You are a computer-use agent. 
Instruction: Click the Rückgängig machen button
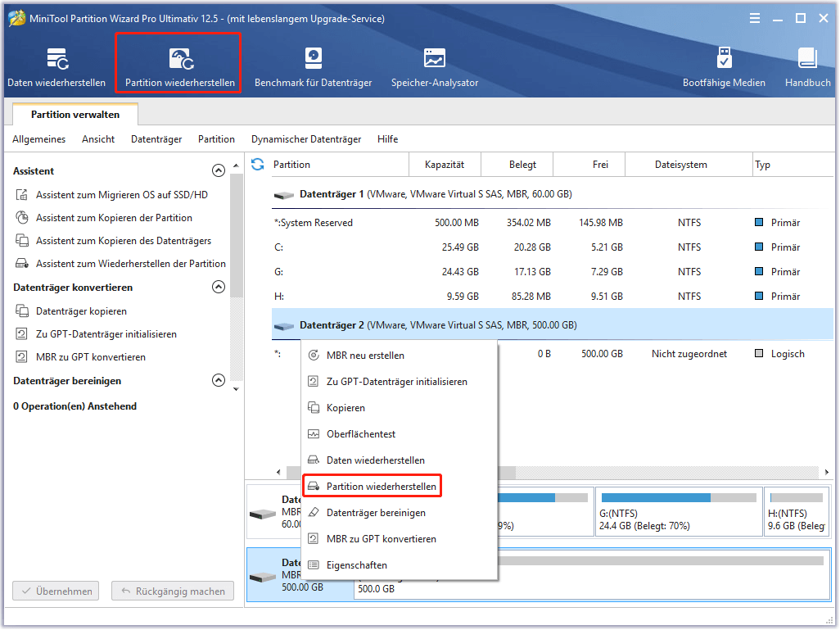point(173,591)
